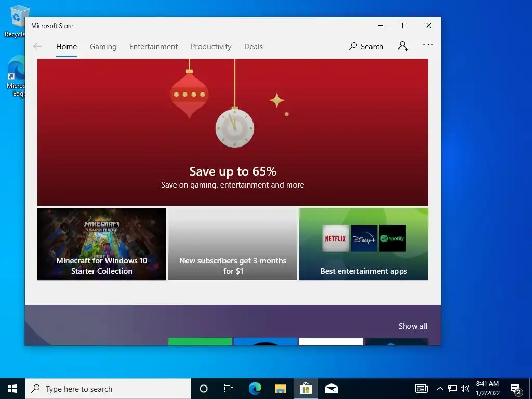Minimize the Microsoft Store window
532x399 pixels.
pos(381,26)
